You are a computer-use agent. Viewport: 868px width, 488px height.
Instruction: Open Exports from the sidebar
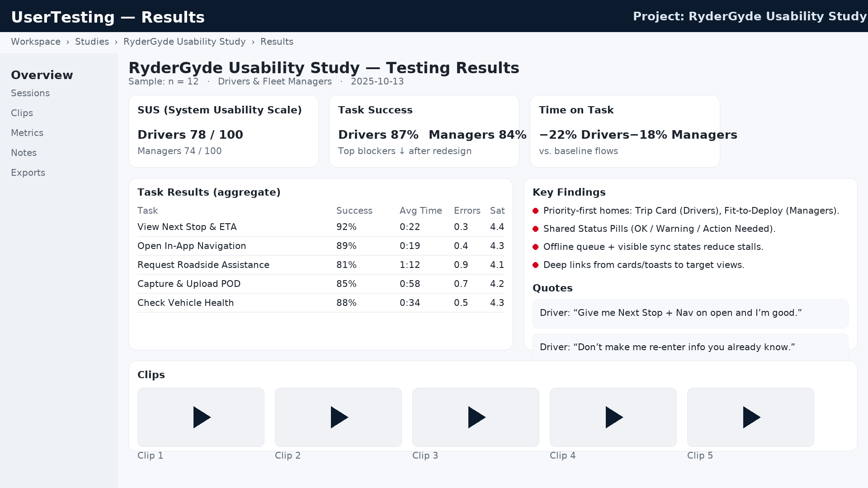pos(28,173)
